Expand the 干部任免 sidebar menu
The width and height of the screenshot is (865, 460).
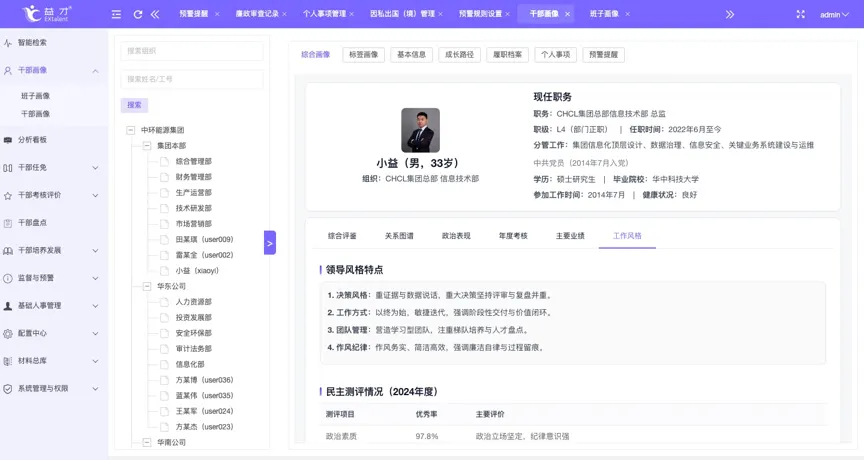pos(53,167)
